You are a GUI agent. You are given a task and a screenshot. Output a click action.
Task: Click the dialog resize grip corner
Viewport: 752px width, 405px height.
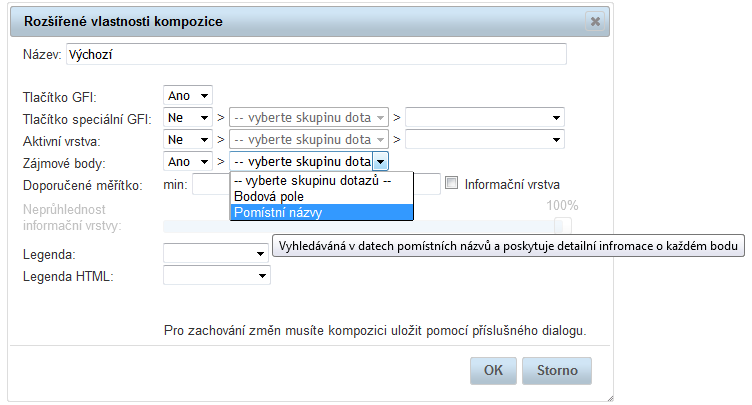610,398
